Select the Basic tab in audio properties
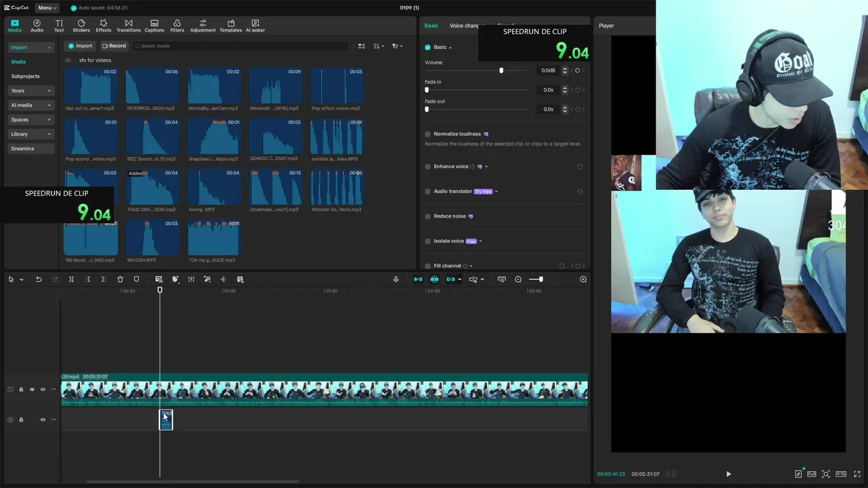The width and height of the screenshot is (868, 488). (431, 26)
